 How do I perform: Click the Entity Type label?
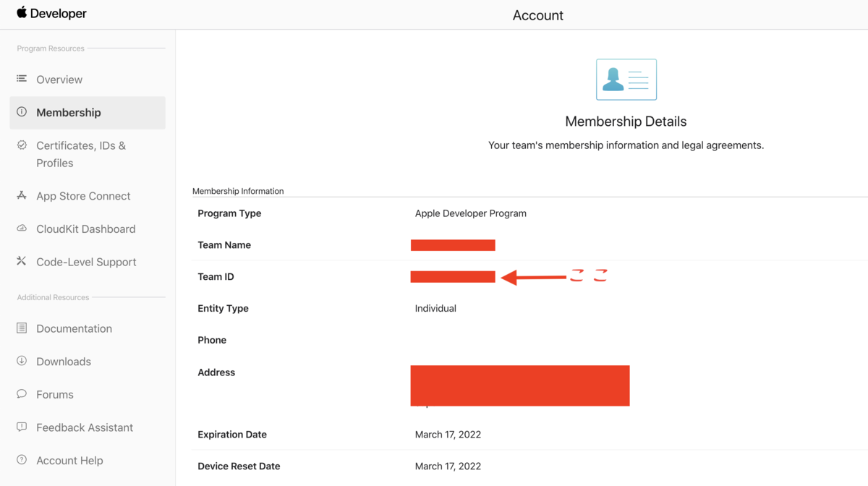point(223,308)
